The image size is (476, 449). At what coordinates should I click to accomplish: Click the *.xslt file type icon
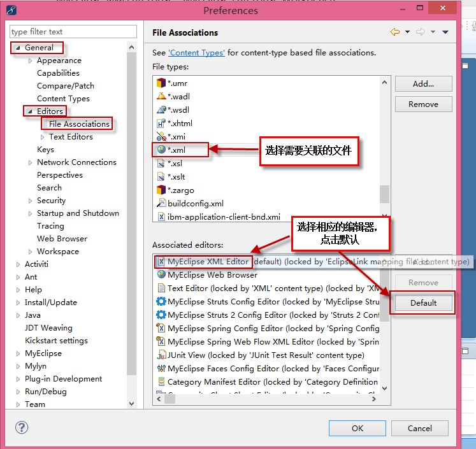(161, 176)
